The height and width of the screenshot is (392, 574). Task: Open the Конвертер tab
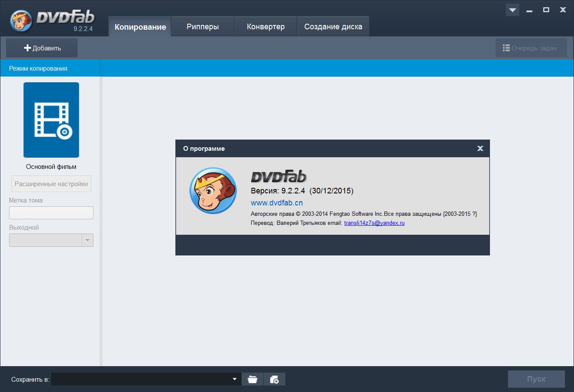(265, 27)
